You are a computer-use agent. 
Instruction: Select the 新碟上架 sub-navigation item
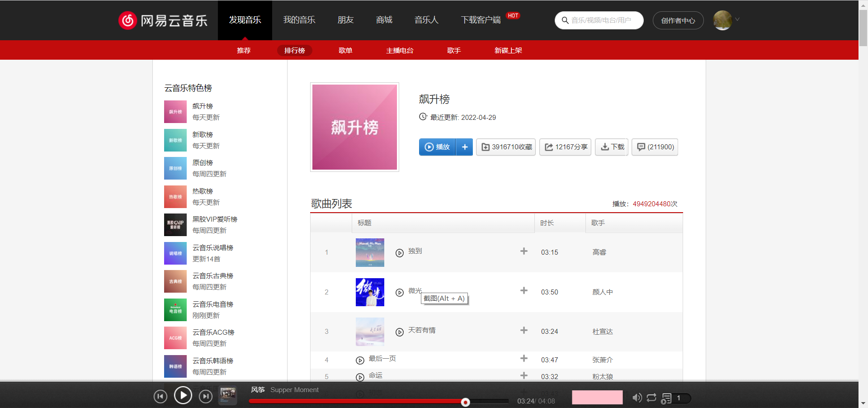tap(508, 50)
